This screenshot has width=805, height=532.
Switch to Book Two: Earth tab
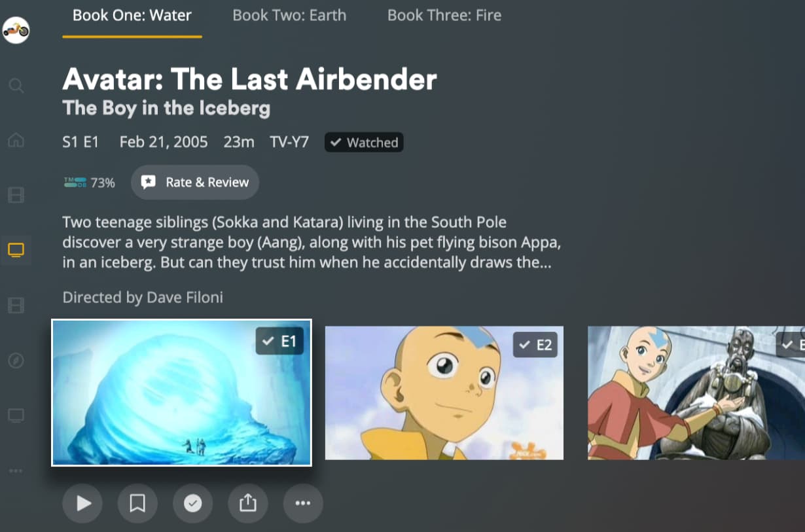click(289, 15)
